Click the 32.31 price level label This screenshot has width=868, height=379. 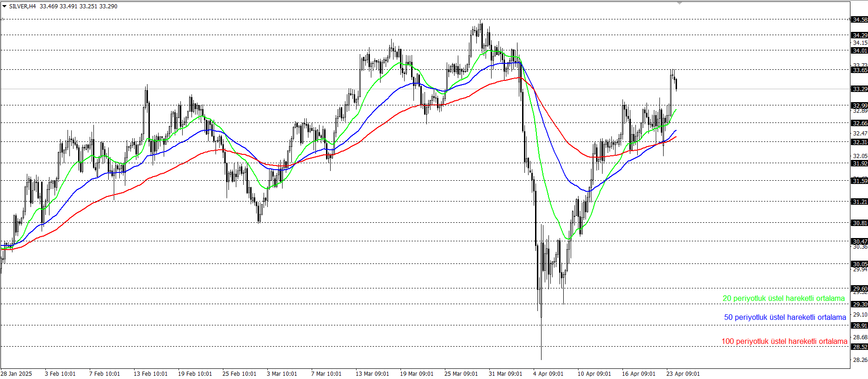pyautogui.click(x=860, y=142)
